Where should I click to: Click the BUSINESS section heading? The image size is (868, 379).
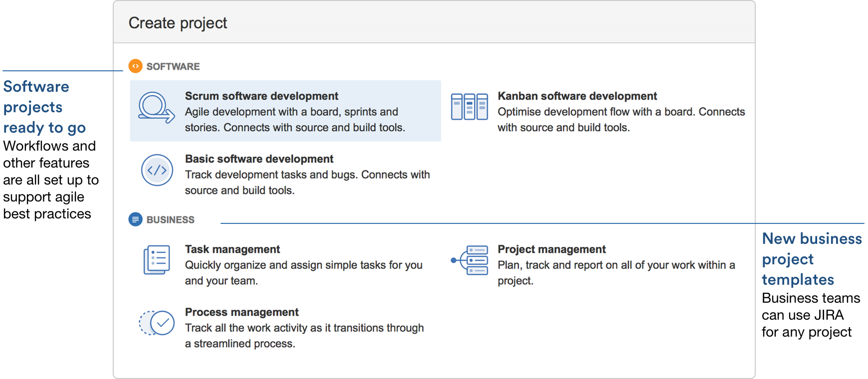[x=170, y=220]
